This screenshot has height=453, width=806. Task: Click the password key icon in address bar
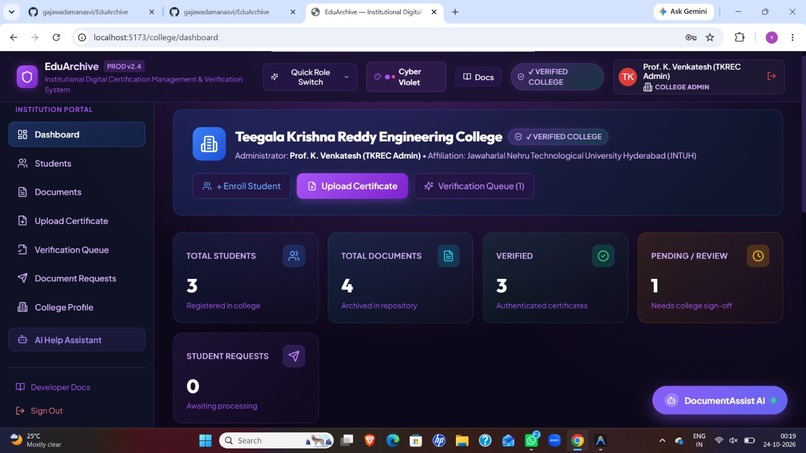pos(691,38)
